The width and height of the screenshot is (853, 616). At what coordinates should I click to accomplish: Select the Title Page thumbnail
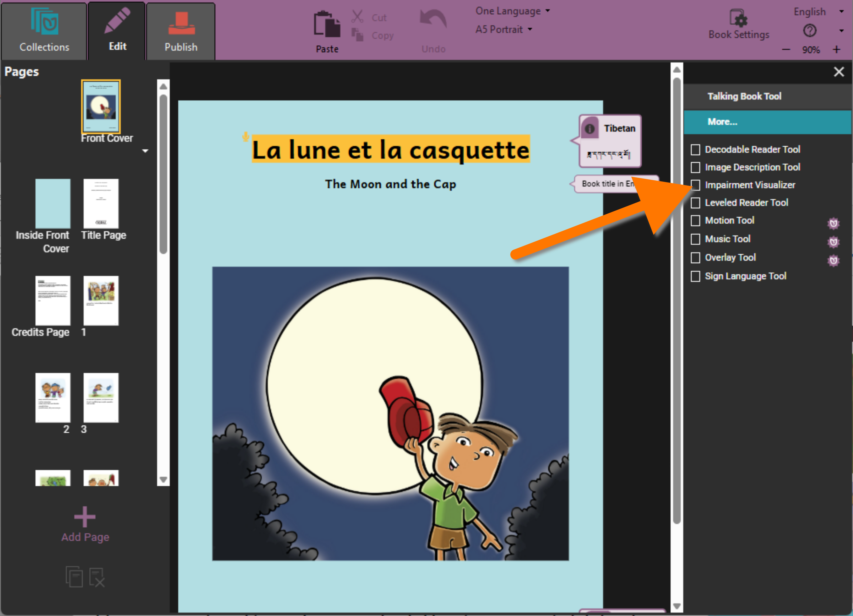pyautogui.click(x=101, y=203)
